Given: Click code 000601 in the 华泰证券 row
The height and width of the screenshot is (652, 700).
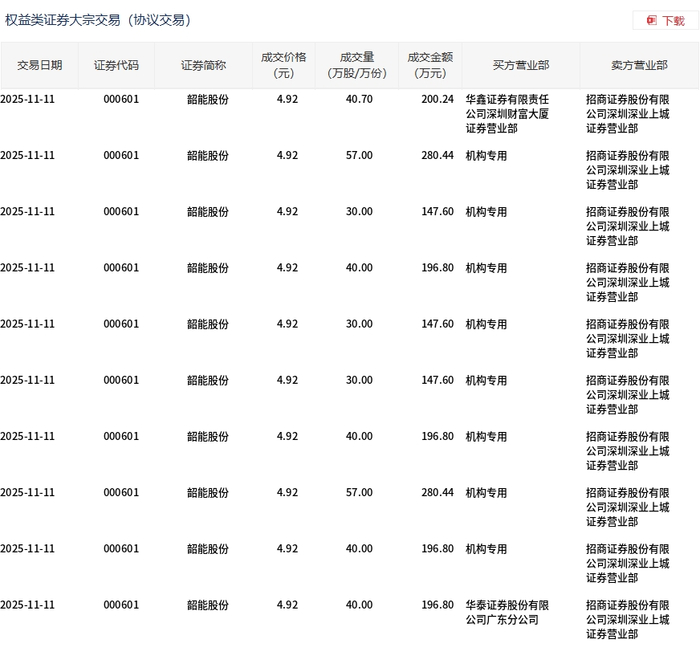Looking at the screenshot, I should coord(121,605).
